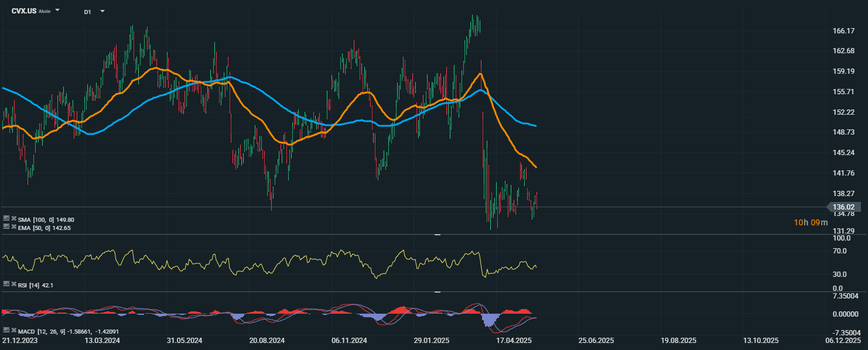The width and height of the screenshot is (868, 350).
Task: Remove the MACD [12, 26, 9] indicator
Action: click(x=14, y=330)
